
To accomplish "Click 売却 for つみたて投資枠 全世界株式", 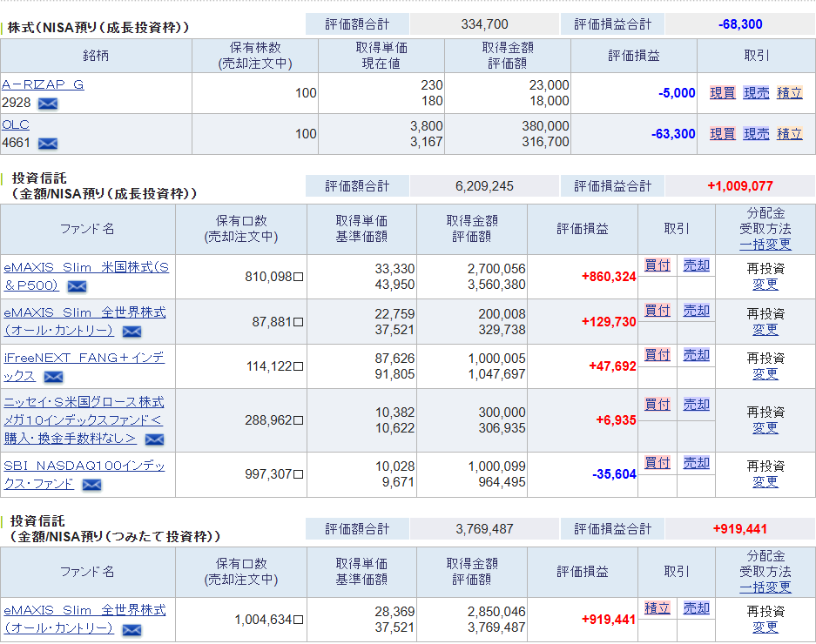I will (x=697, y=607).
